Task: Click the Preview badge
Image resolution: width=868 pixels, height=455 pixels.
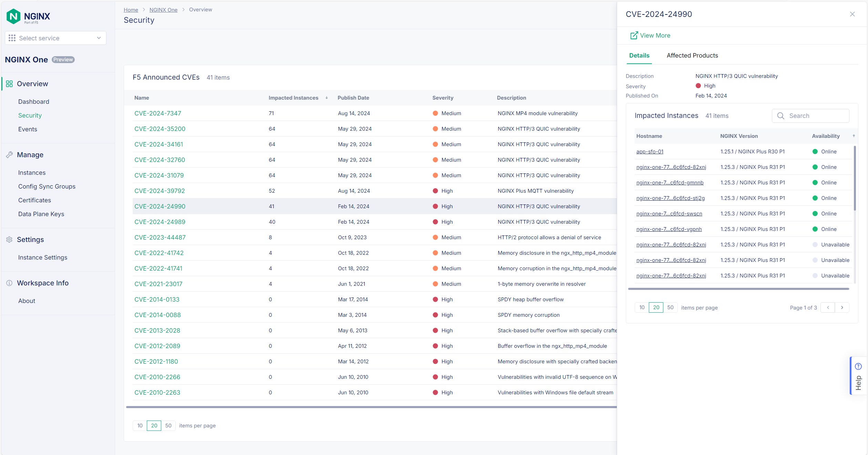Action: coord(63,60)
